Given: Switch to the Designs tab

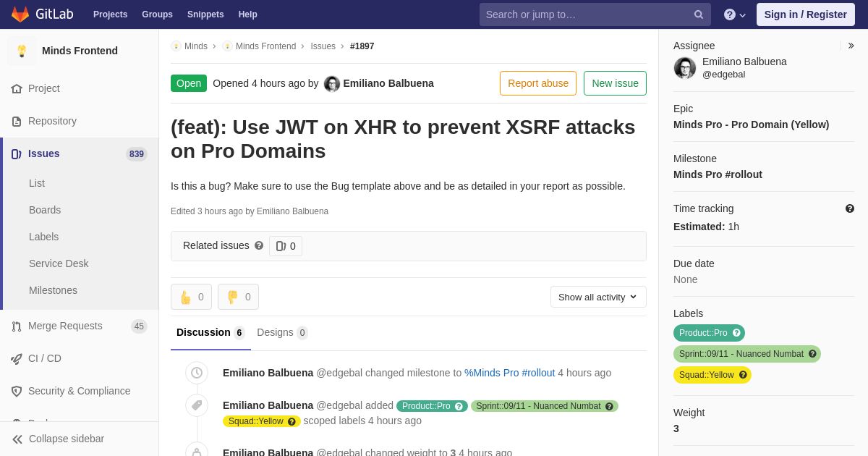Looking at the screenshot, I should [282, 333].
